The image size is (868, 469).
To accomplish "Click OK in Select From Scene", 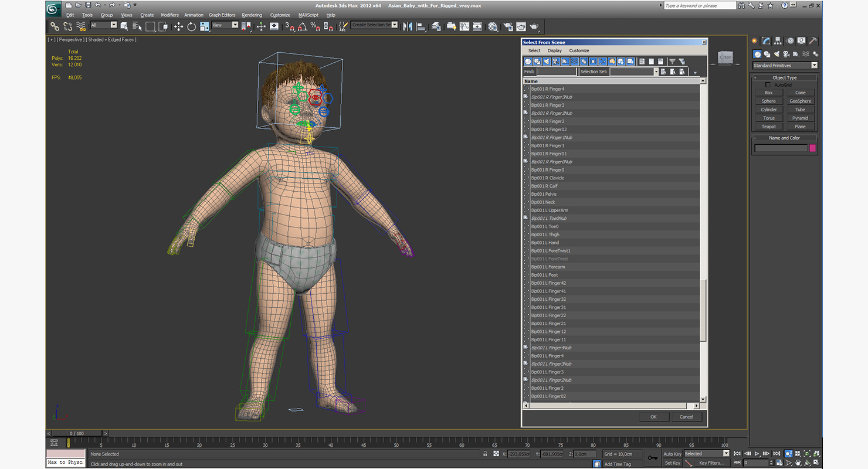I will click(x=653, y=417).
